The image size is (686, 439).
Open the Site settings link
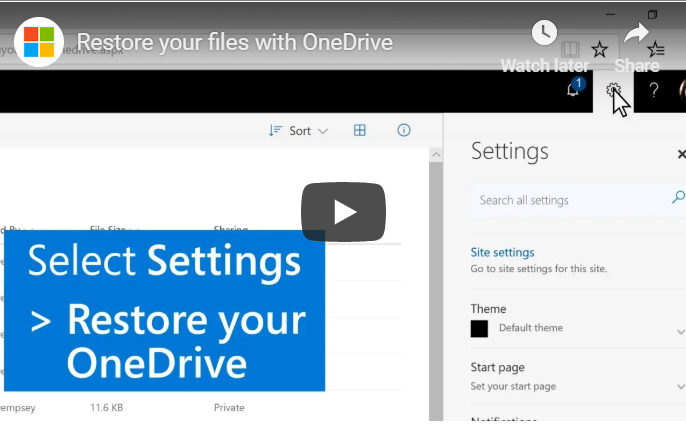pyautogui.click(x=502, y=252)
